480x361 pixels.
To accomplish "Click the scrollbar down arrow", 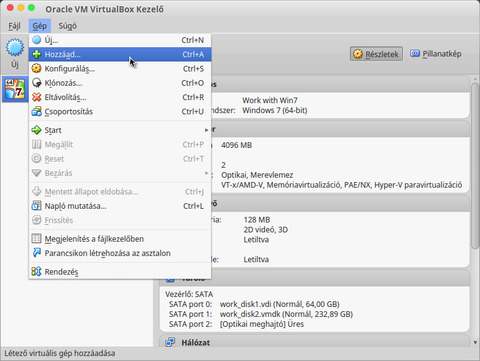I will (x=475, y=342).
